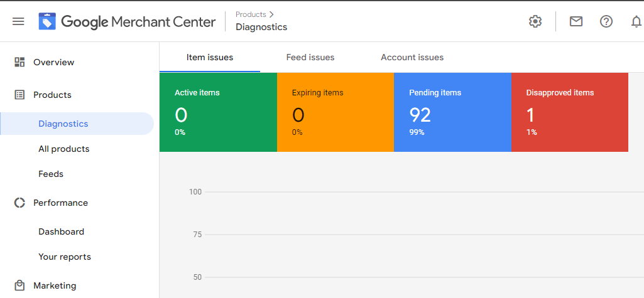
Task: Select the red Disapproved items card
Action: pos(570,112)
